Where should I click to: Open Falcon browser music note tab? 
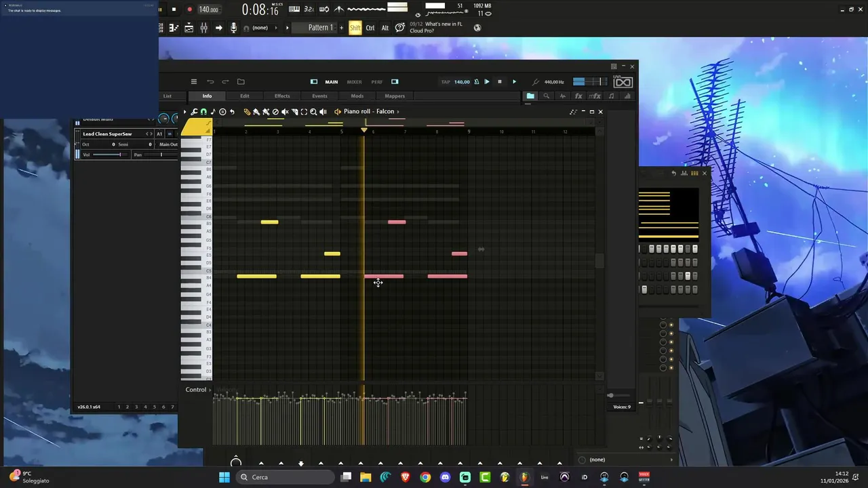[x=612, y=96]
